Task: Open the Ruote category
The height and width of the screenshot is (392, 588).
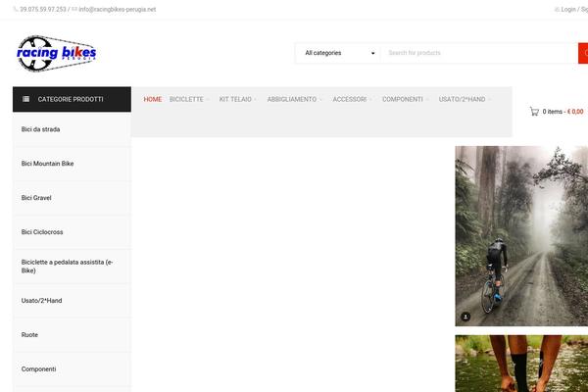Action: [72, 335]
